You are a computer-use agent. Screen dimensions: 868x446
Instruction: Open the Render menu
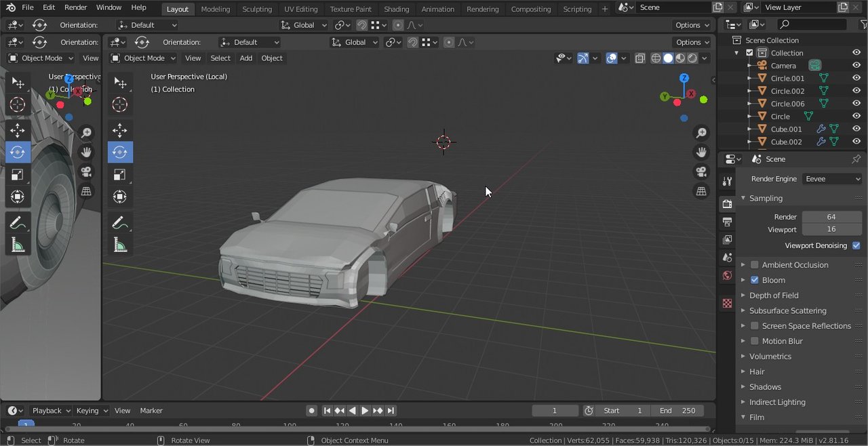click(76, 7)
